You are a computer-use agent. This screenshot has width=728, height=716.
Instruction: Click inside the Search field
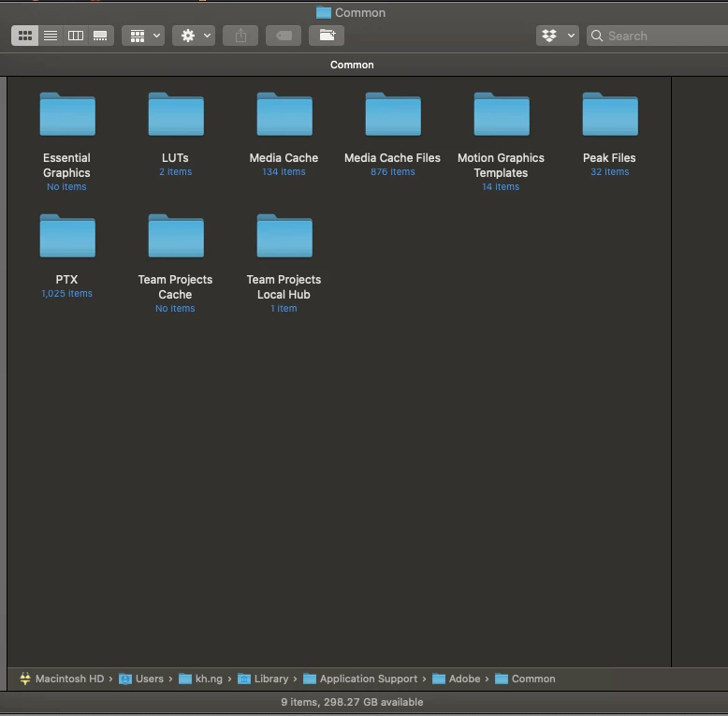click(660, 36)
